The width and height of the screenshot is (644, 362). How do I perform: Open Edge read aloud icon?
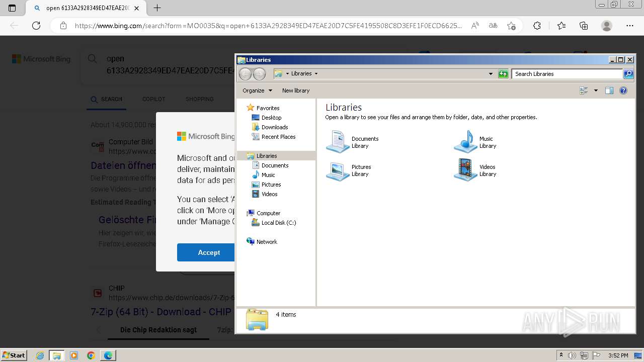pyautogui.click(x=475, y=26)
